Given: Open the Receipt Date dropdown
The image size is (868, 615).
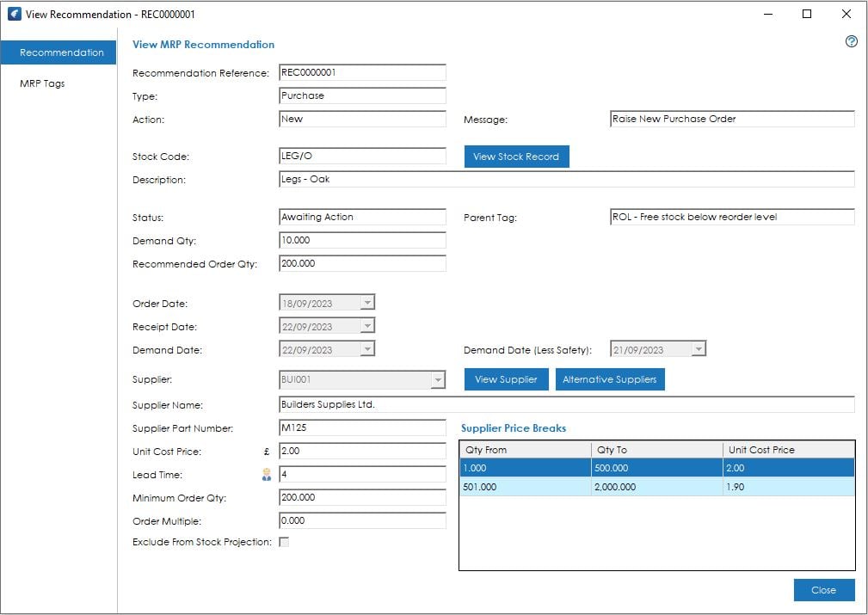Looking at the screenshot, I should [x=368, y=326].
